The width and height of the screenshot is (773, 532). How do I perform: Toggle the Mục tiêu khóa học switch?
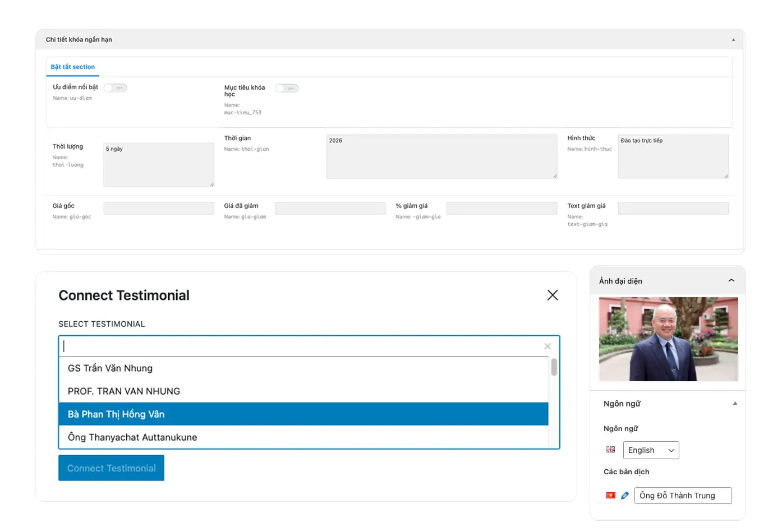pos(287,89)
